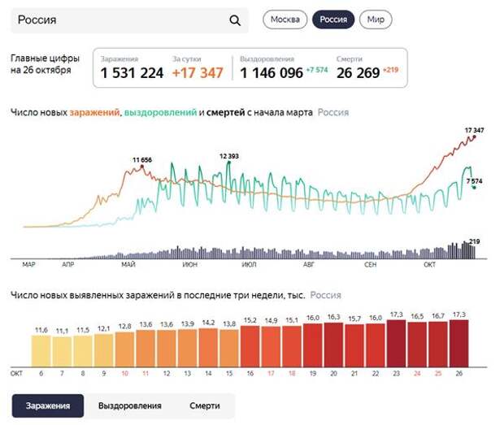Click the October 20 bar showing 16,3
504x425 pixels.
tap(333, 345)
